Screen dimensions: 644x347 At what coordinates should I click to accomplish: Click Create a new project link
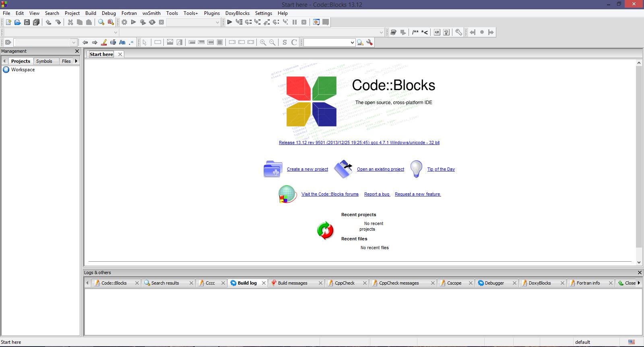pos(308,169)
